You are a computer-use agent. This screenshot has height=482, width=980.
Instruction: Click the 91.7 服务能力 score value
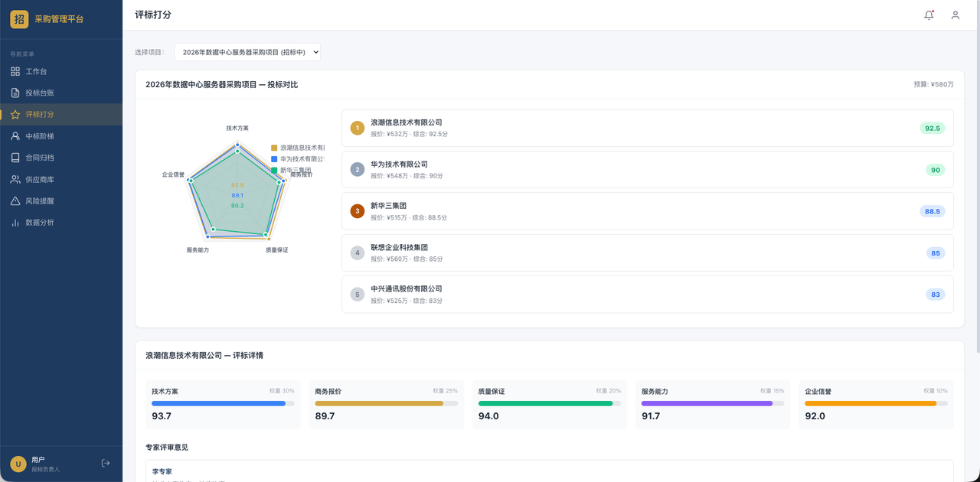pyautogui.click(x=652, y=416)
